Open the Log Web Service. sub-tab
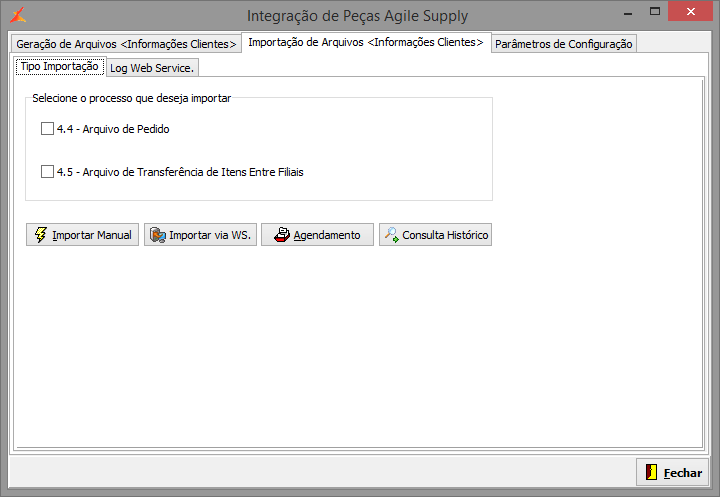Image resolution: width=720 pixels, height=497 pixels. 152,68
